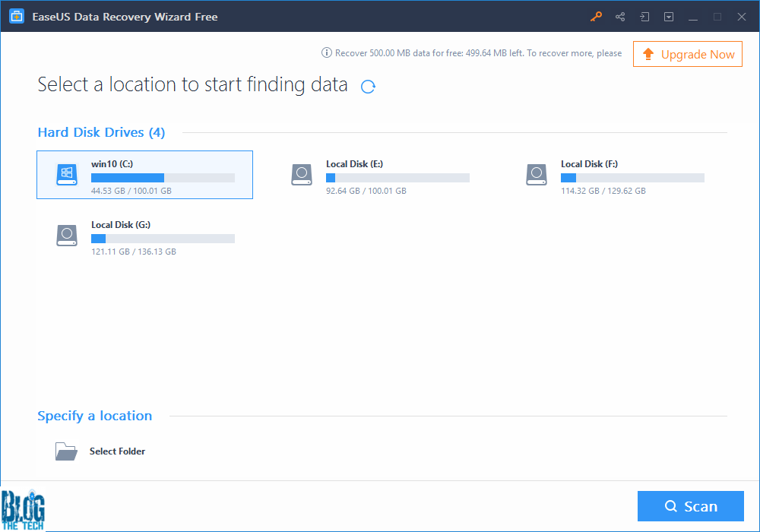Click the Local Disk (G:) usage bar

pos(163,239)
